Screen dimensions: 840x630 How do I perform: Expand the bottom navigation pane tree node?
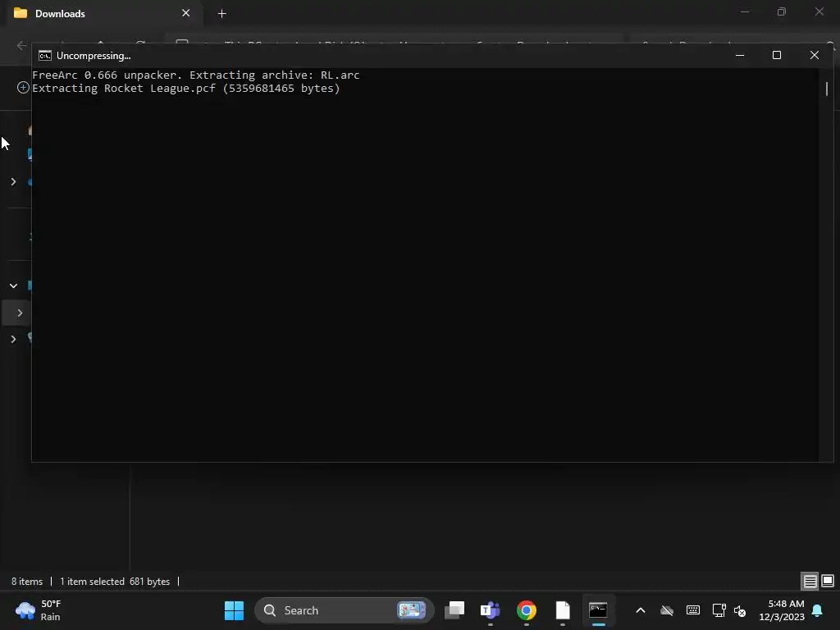pyautogui.click(x=13, y=339)
